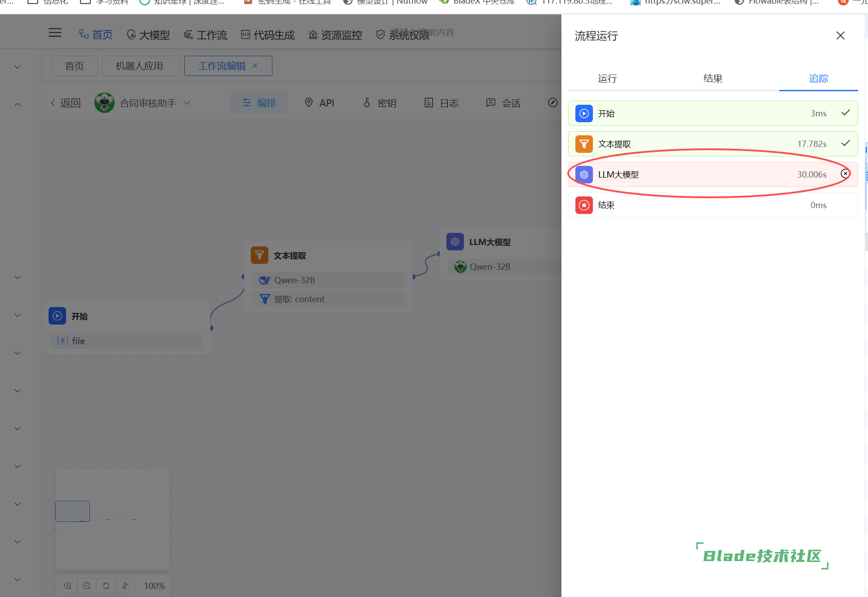Viewport: 868px width, 597px height.
Task: Click the 结束 stop icon in trace
Action: 584,205
